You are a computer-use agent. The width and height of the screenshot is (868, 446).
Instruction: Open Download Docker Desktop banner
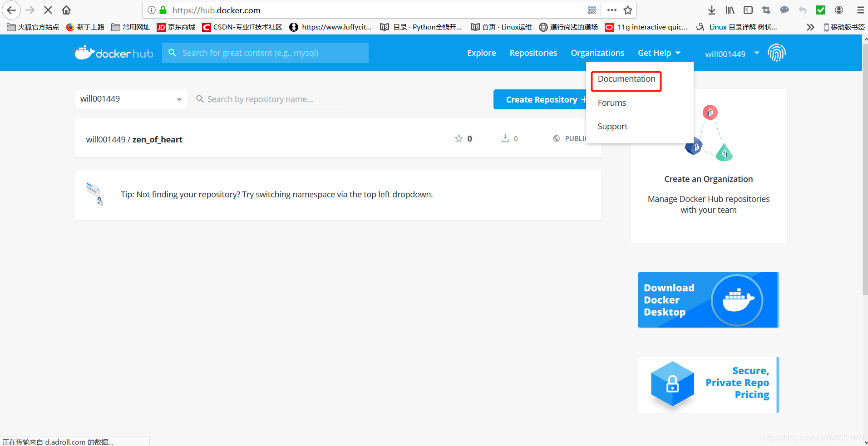click(x=708, y=299)
